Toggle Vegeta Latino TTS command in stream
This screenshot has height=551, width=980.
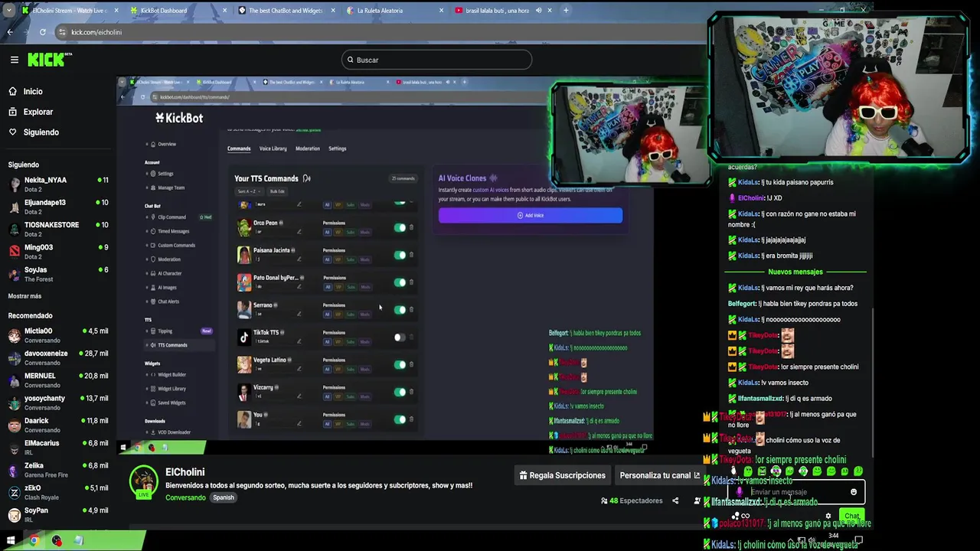click(x=400, y=364)
